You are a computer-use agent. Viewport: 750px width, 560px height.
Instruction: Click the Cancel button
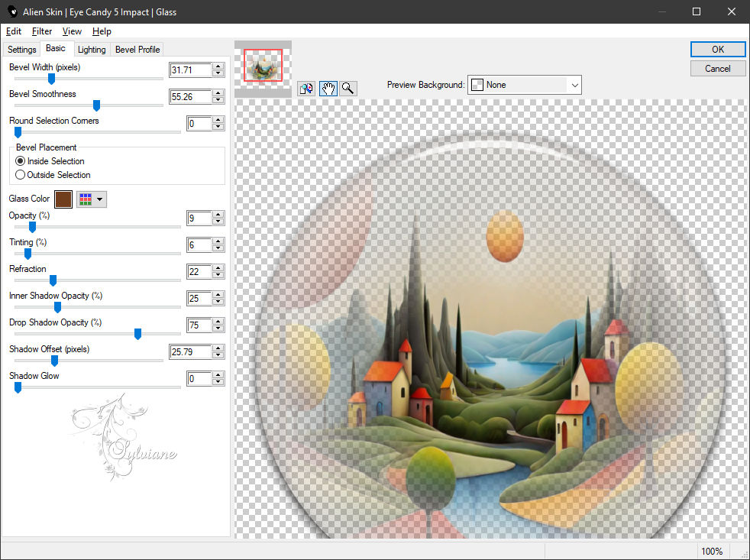coord(717,69)
